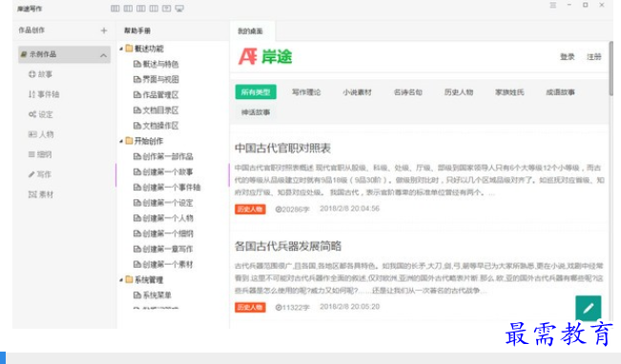Open 创建第一章写作 help document
621x364 pixels.
pyautogui.click(x=163, y=250)
